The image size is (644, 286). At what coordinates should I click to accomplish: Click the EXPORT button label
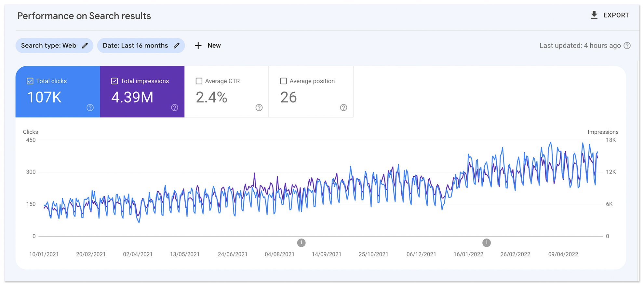616,15
